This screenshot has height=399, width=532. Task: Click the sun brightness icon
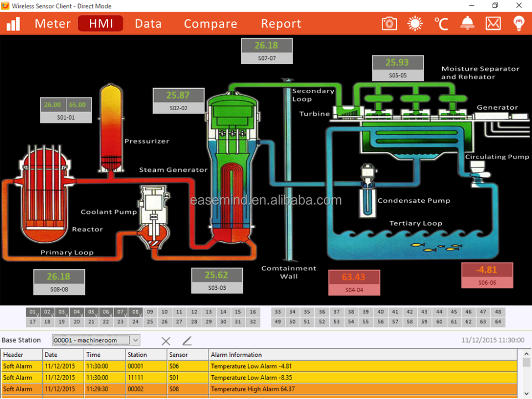coord(415,23)
